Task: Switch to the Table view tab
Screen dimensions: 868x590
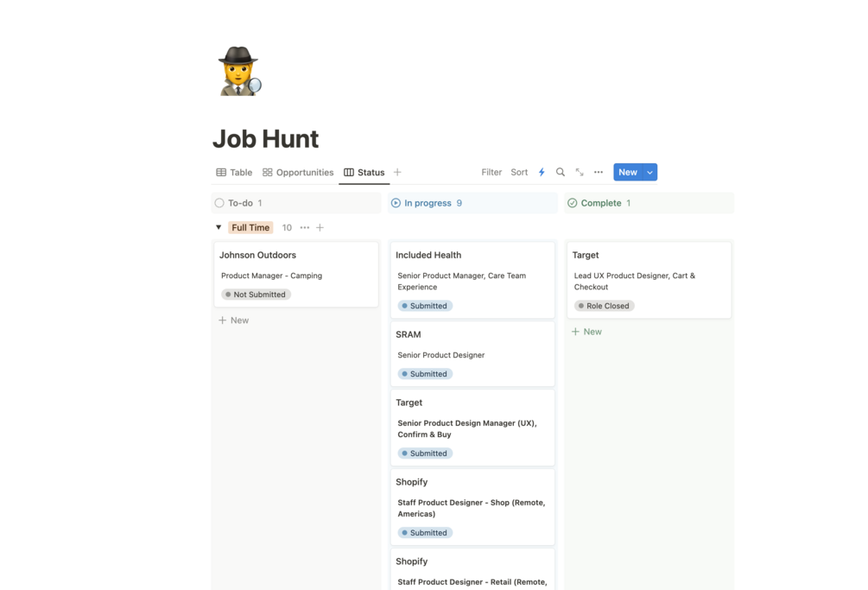Action: coord(234,172)
